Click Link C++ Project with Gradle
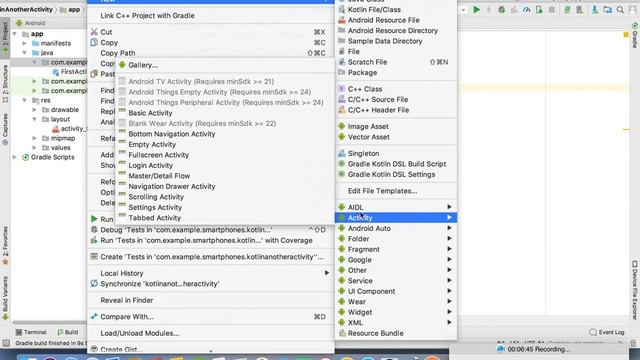Image resolution: width=640 pixels, height=360 pixels. (x=147, y=16)
